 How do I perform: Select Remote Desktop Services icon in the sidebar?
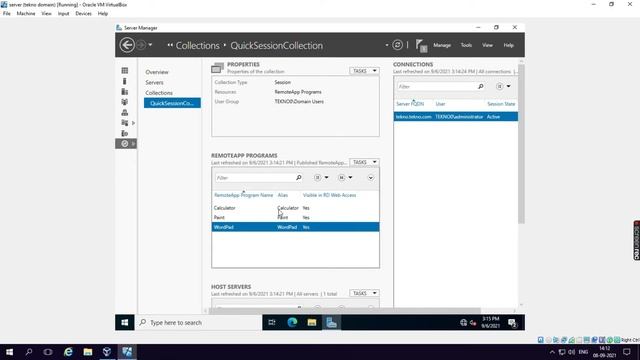pos(125,144)
